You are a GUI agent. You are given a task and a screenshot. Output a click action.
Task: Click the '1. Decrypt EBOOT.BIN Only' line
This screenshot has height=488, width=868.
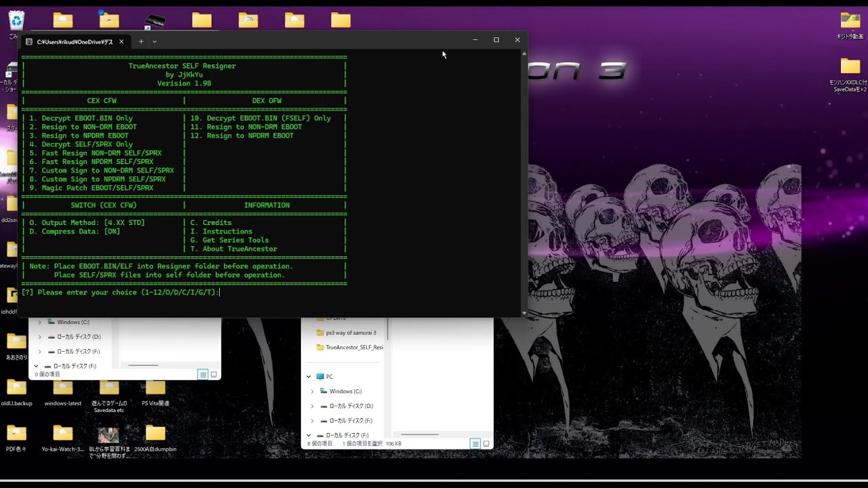click(x=81, y=118)
